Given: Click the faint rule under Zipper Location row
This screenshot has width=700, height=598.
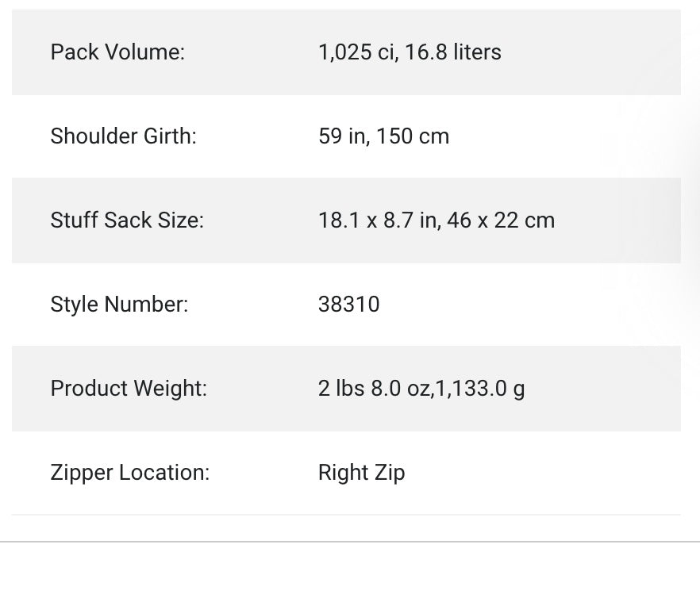Looking at the screenshot, I should coord(346,515).
